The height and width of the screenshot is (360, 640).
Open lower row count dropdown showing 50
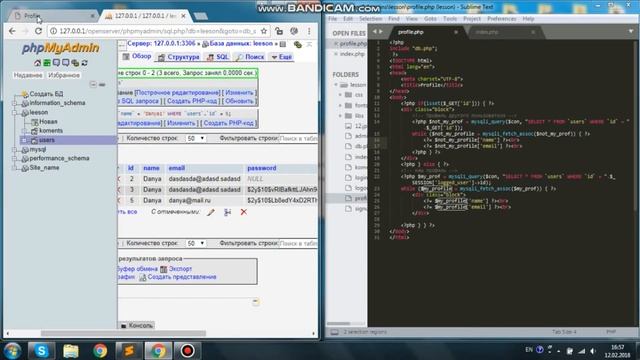tap(196, 243)
